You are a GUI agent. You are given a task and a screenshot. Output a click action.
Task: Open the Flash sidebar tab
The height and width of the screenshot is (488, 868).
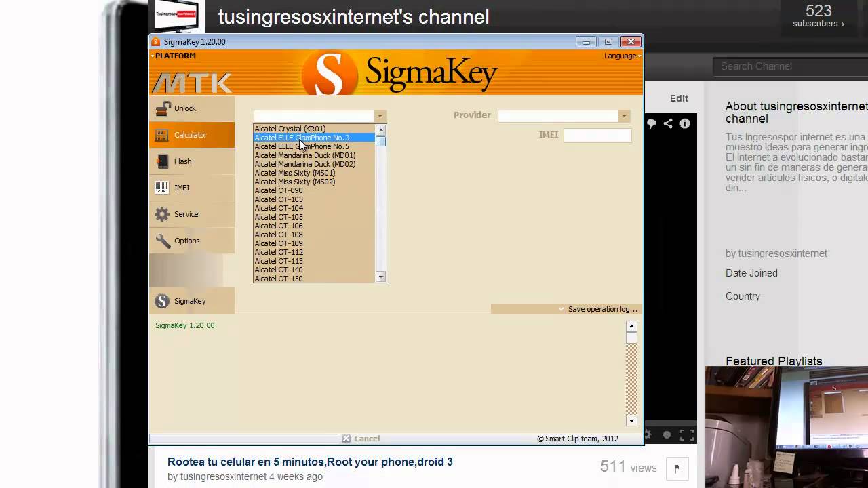coord(192,161)
